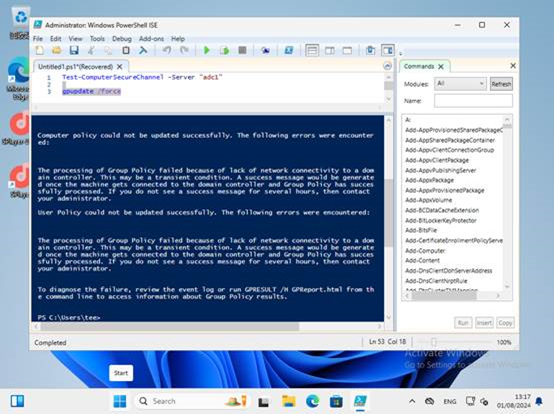Open the Help menu
Screen dimensions: 555x415
click(x=178, y=39)
